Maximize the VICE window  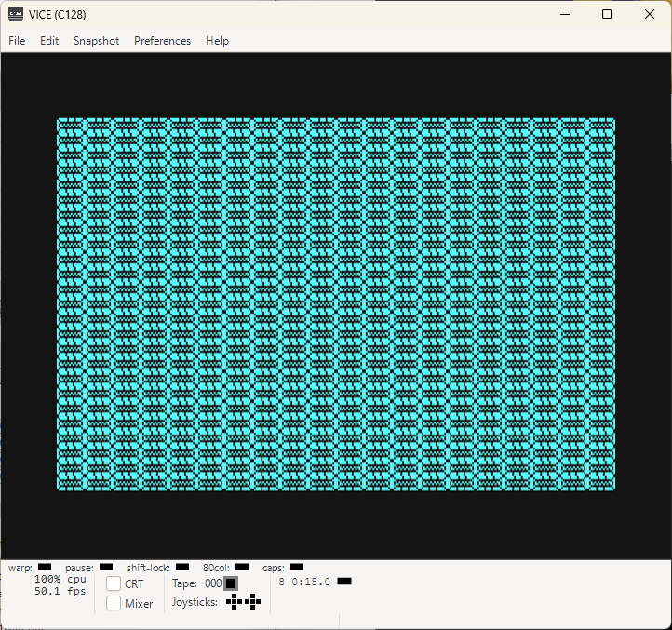pyautogui.click(x=607, y=14)
